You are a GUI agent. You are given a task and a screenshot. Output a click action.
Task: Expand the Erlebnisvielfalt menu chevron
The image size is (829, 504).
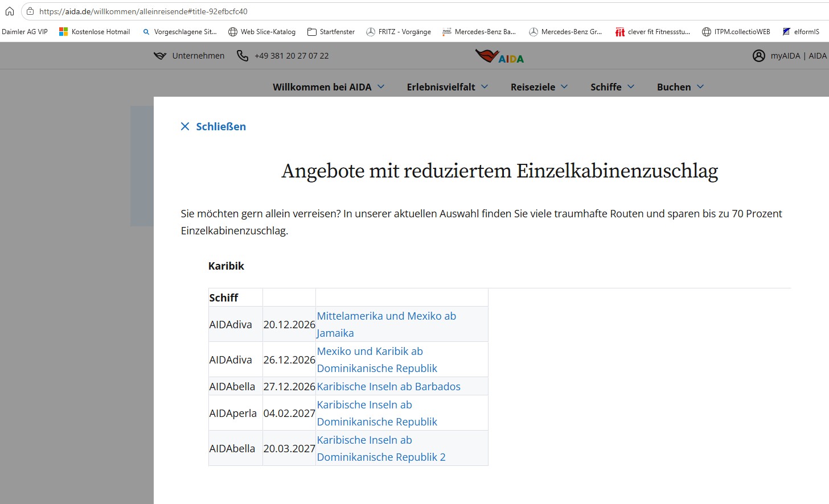click(485, 86)
